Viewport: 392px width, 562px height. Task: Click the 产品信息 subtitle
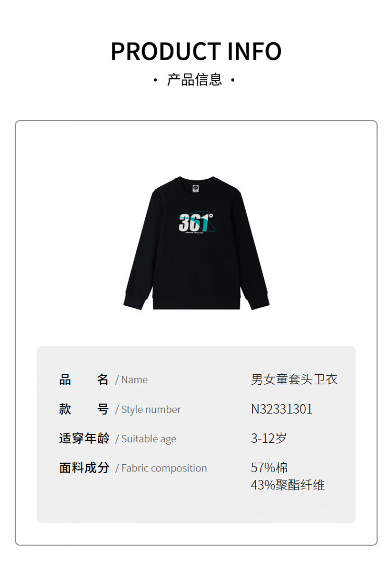click(194, 79)
